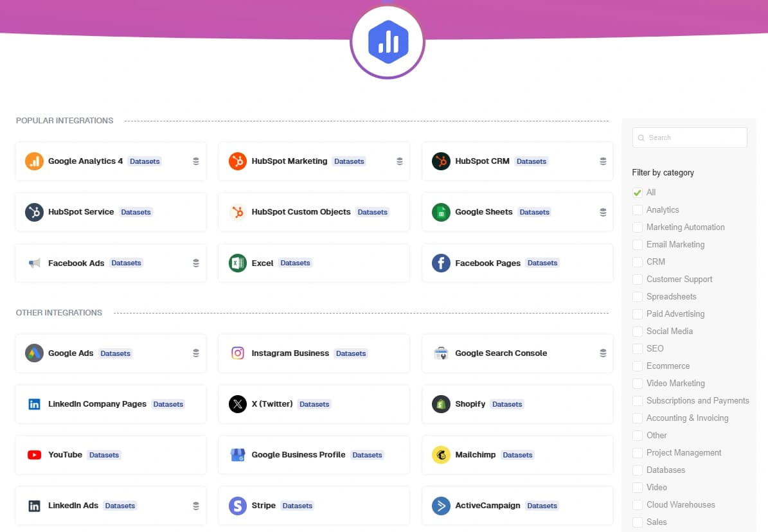This screenshot has width=768, height=532.
Task: Open the YouTube integration
Action: (111, 455)
